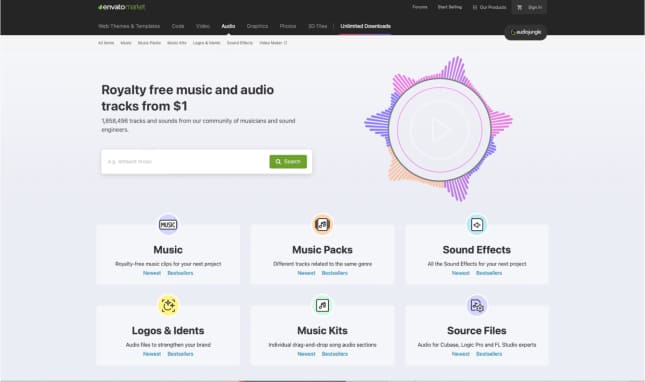Click the green Search button
Screen dimensions: 645x382
tap(288, 162)
